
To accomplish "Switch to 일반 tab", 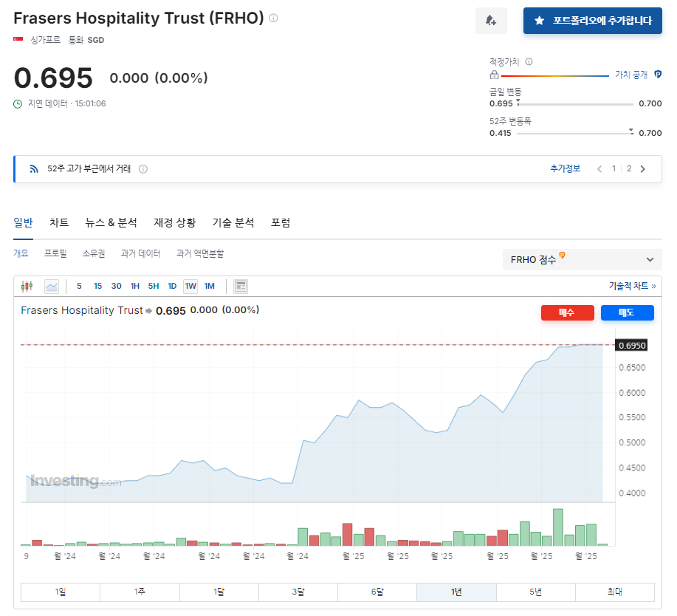I will [x=24, y=222].
